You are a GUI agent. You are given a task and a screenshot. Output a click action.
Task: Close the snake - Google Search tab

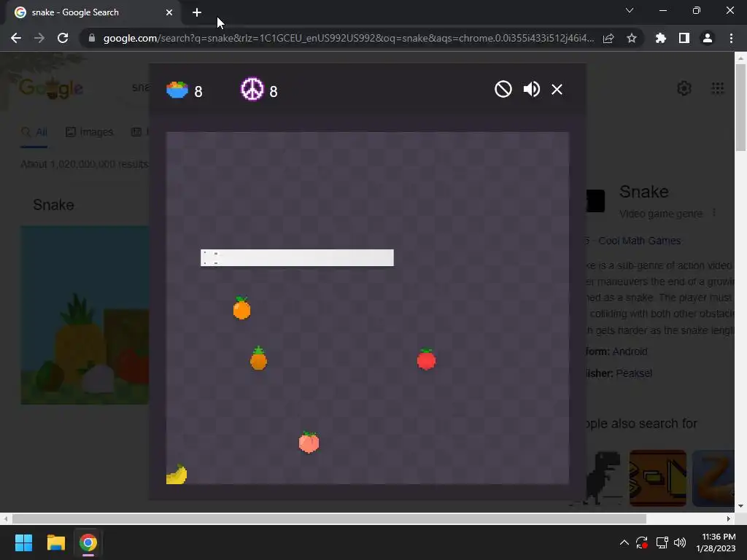pyautogui.click(x=169, y=12)
